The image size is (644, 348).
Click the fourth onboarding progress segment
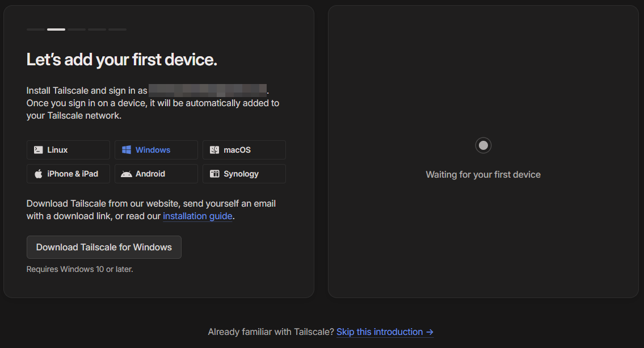97,30
